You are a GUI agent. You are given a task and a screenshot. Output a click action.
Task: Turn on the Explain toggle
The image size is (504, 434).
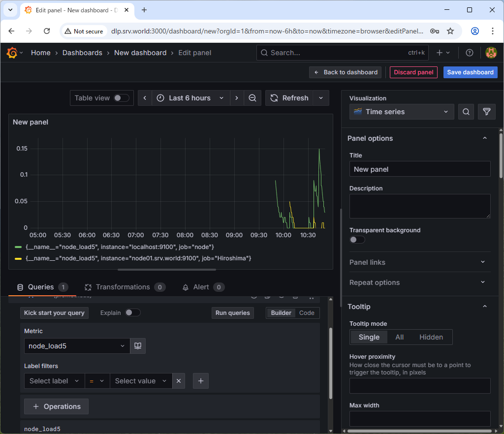point(132,312)
